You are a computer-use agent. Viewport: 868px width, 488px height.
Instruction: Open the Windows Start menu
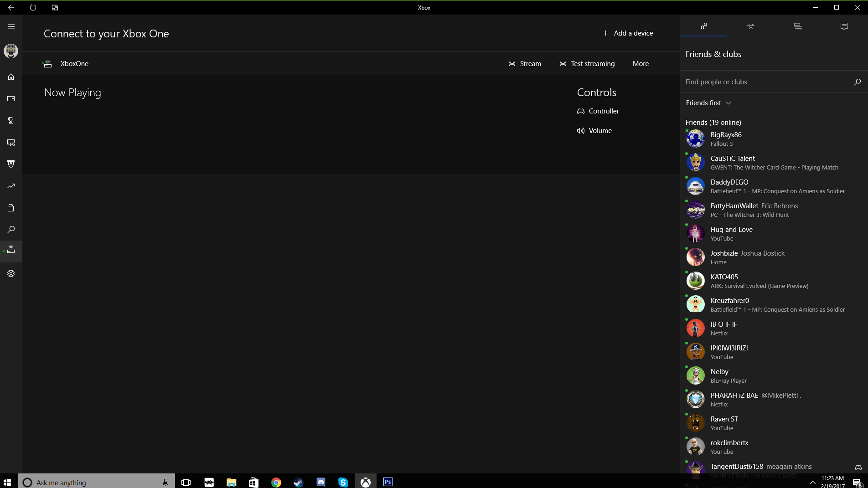[x=7, y=482]
